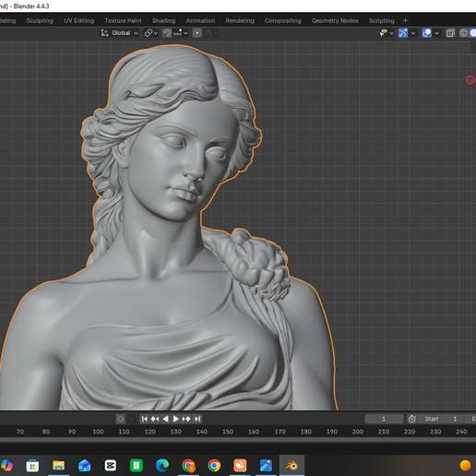
Task: Open Microsoft Edge from the taskbar
Action: click(162, 466)
